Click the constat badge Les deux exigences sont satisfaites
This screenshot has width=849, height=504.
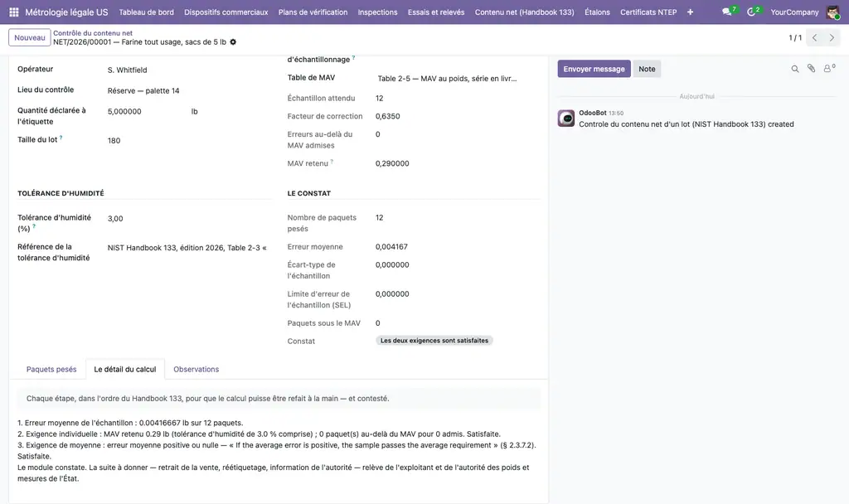click(434, 341)
